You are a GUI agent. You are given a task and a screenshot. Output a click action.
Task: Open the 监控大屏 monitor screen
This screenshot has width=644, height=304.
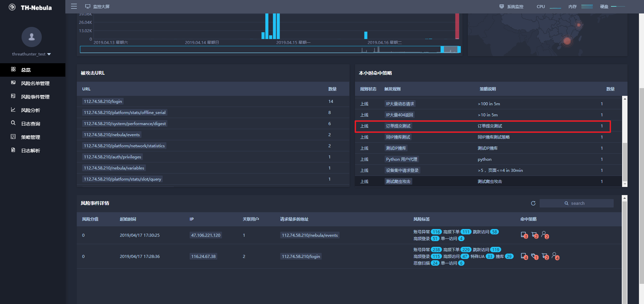tap(97, 6)
